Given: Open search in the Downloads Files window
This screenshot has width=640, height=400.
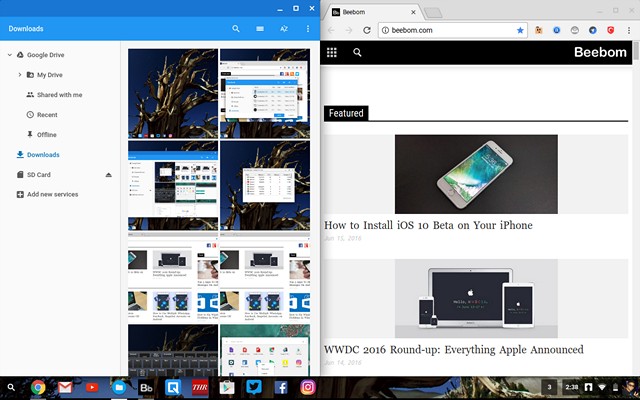Looking at the screenshot, I should click(x=236, y=29).
